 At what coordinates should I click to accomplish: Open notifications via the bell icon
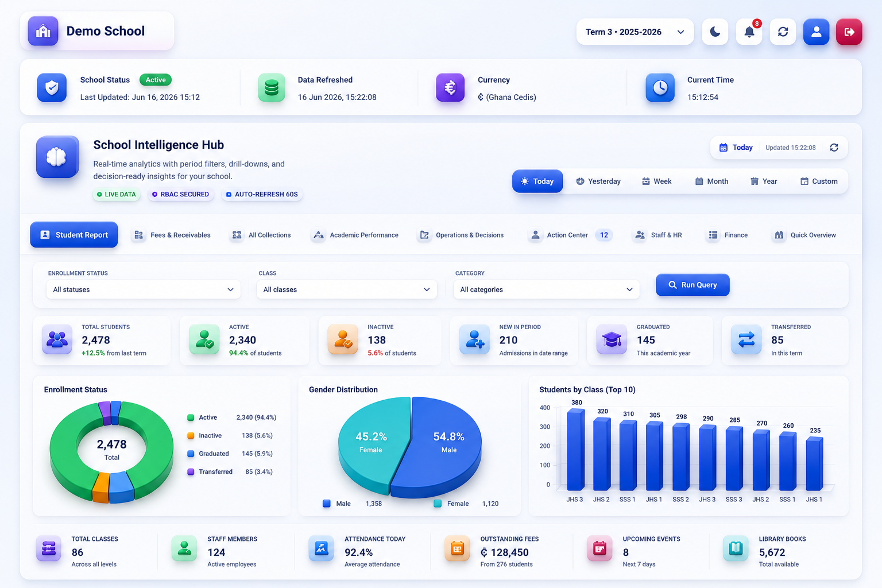click(749, 32)
